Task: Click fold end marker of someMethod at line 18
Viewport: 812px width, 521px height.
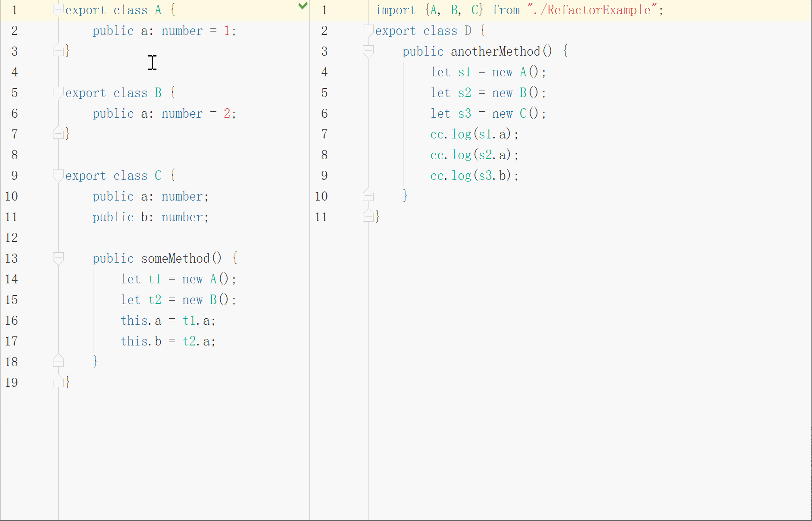Action: pos(58,361)
